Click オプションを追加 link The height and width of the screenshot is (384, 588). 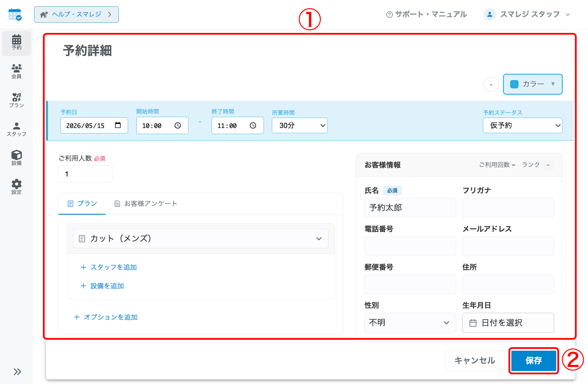(x=106, y=317)
